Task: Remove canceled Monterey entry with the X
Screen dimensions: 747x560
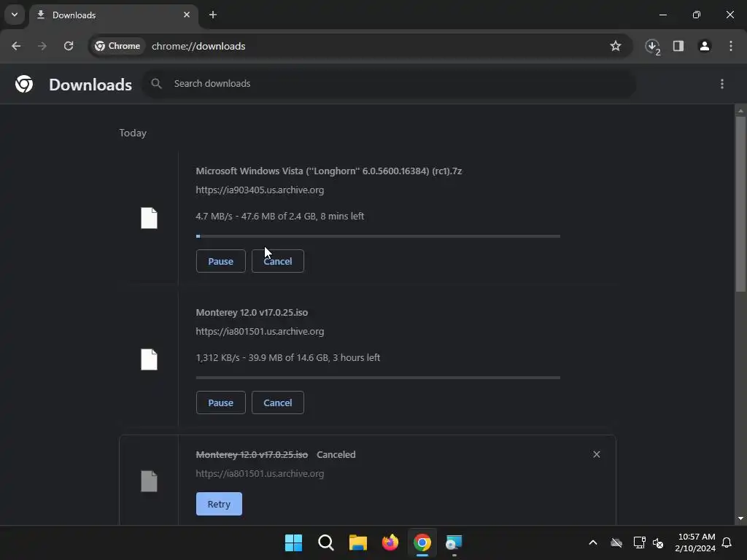Action: pos(597,454)
